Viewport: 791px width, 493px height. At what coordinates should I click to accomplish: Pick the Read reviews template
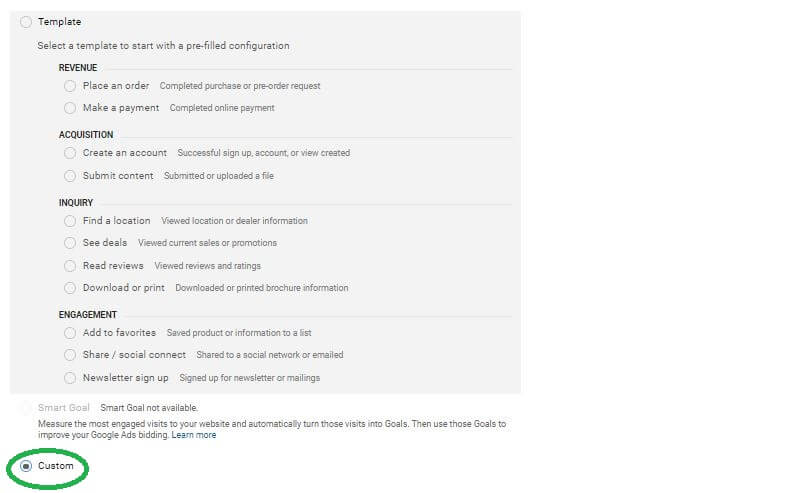click(x=70, y=266)
